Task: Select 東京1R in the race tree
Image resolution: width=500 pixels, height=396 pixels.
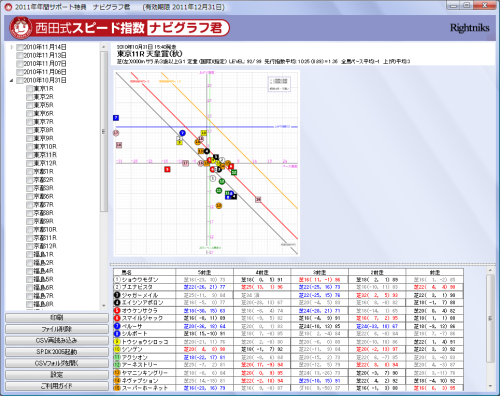Action: pos(44,89)
